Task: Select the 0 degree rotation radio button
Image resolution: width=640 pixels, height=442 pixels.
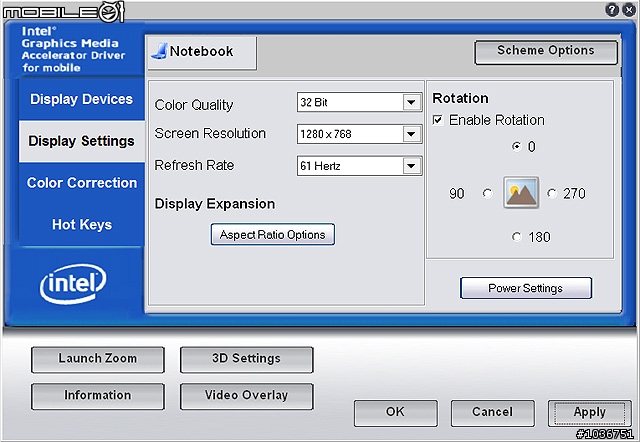Action: click(517, 146)
